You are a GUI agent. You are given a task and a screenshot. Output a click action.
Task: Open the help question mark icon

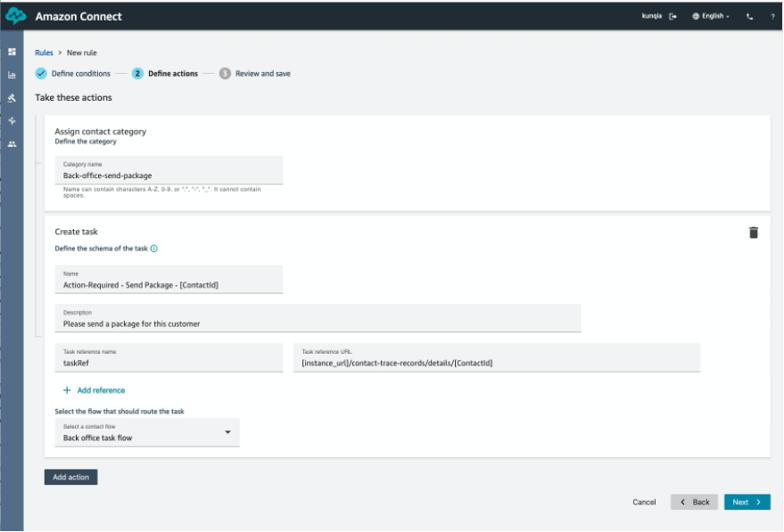click(x=772, y=16)
